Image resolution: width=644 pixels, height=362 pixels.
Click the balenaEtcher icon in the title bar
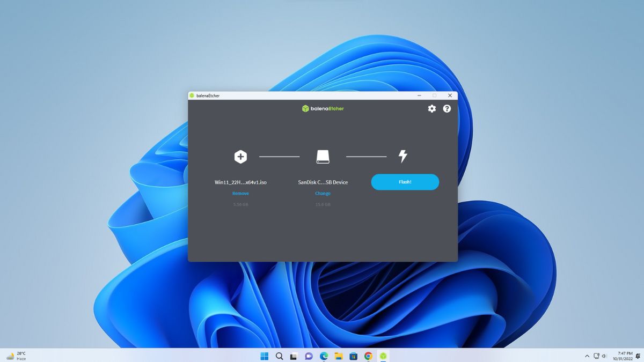(x=193, y=95)
